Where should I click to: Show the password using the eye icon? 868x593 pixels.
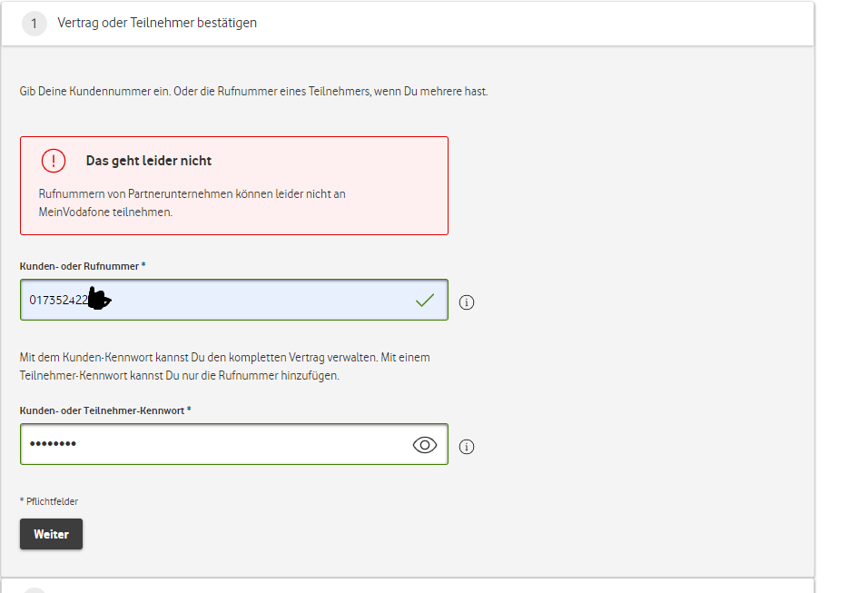tap(424, 445)
